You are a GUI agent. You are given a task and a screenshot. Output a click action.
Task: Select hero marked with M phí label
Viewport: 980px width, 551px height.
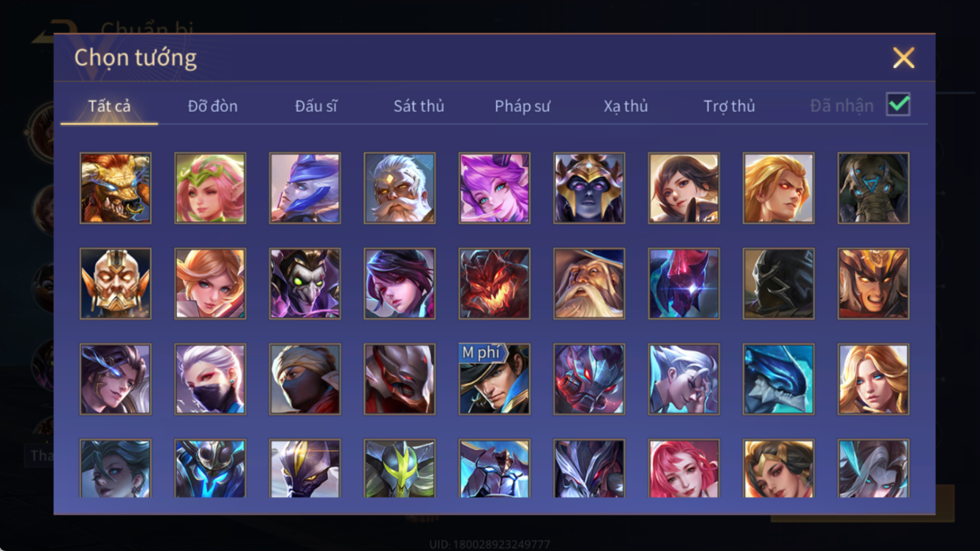[494, 380]
